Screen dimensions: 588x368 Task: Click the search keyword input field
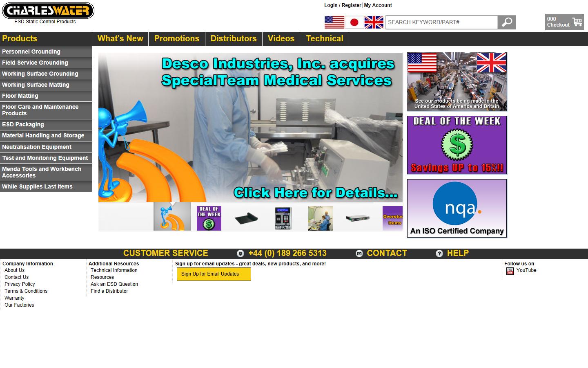(x=441, y=22)
